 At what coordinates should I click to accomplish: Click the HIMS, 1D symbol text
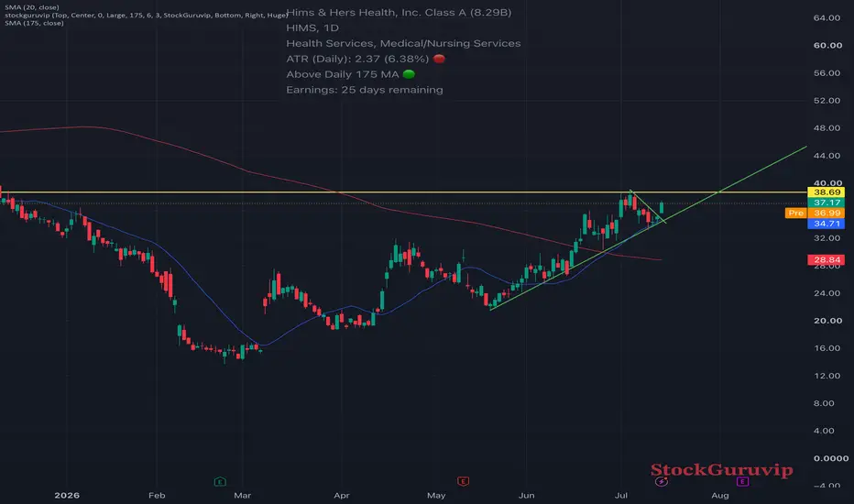pyautogui.click(x=312, y=27)
